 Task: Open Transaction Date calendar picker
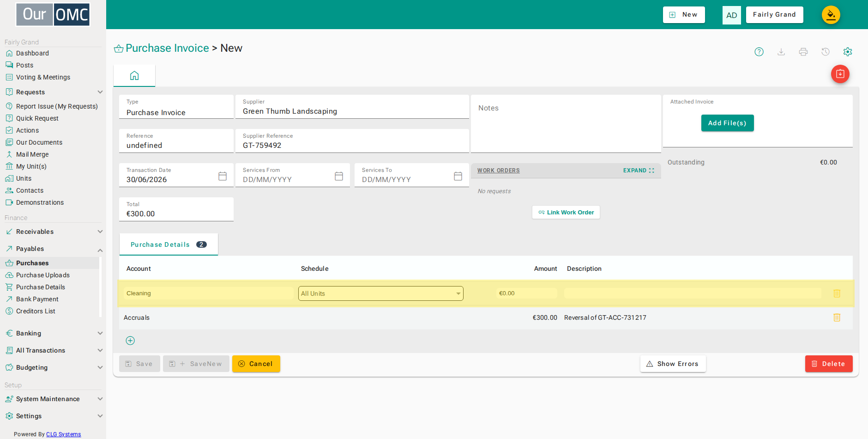coord(223,176)
